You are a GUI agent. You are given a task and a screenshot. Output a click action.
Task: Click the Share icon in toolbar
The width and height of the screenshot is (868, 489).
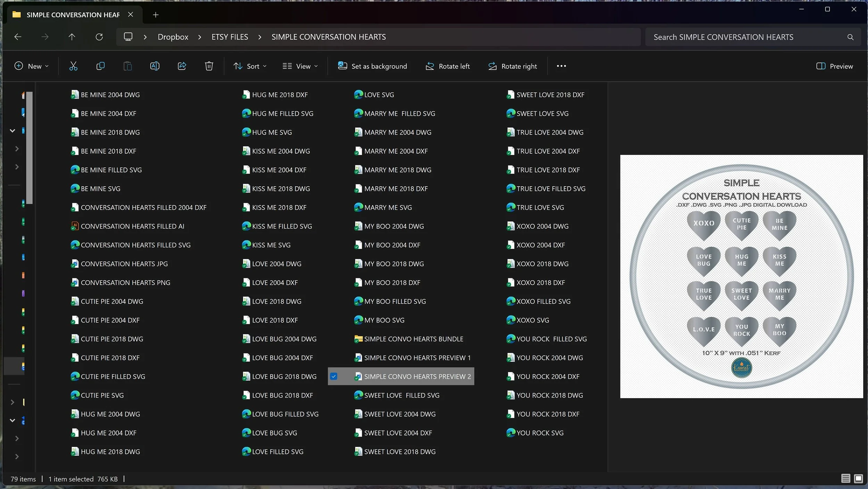182,66
